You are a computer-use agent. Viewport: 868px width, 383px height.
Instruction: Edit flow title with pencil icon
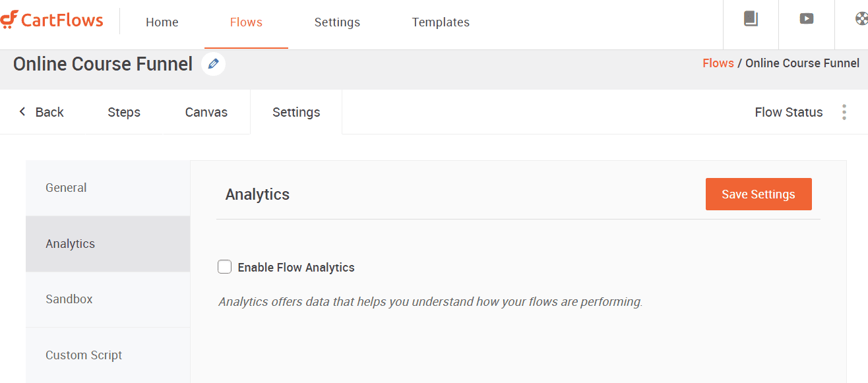coord(213,64)
